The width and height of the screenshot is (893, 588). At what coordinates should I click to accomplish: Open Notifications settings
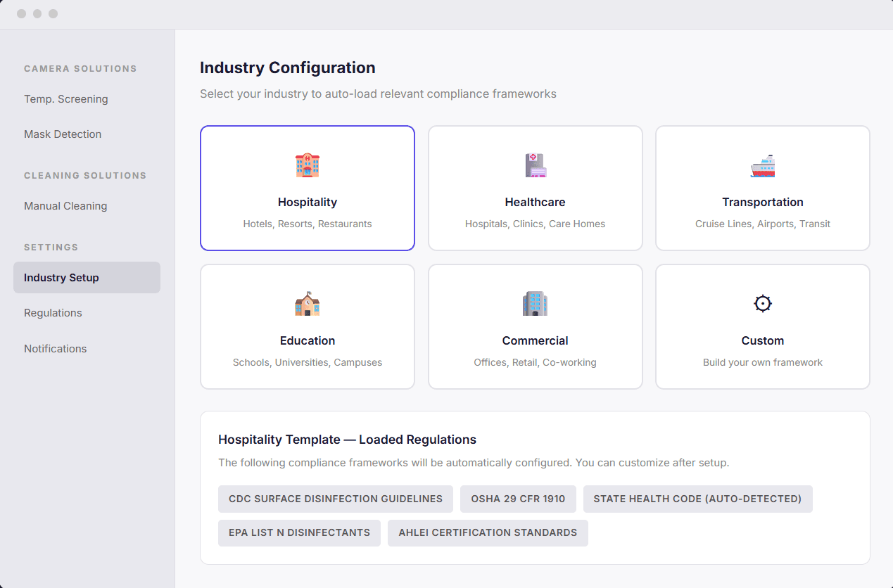(56, 349)
